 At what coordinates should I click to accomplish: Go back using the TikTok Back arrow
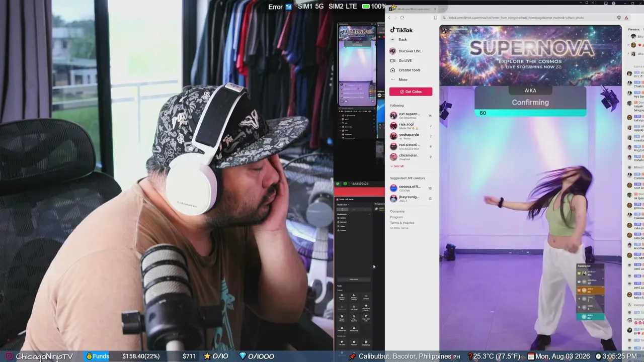tap(393, 39)
